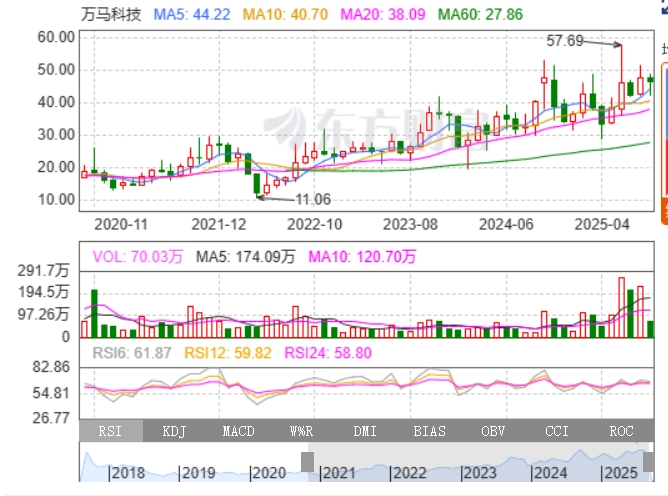The image size is (668, 496).
Task: Click the 2024-06 date axis label
Action: coord(506,224)
